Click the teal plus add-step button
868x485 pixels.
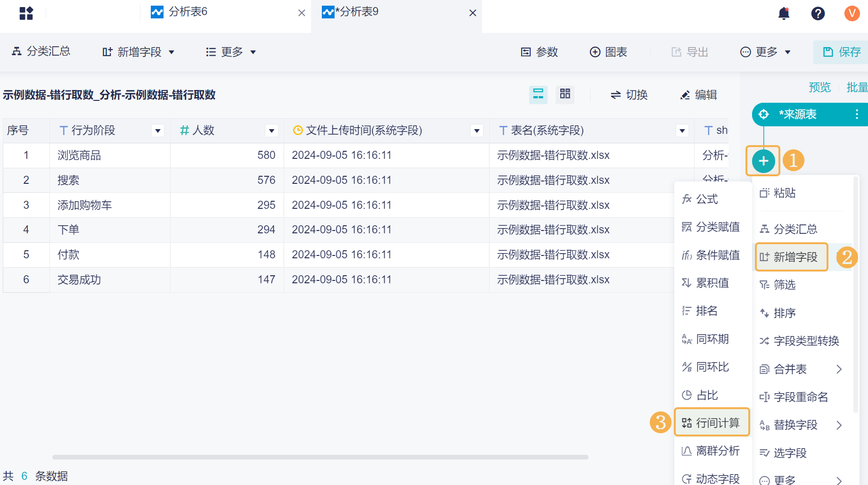click(x=763, y=161)
